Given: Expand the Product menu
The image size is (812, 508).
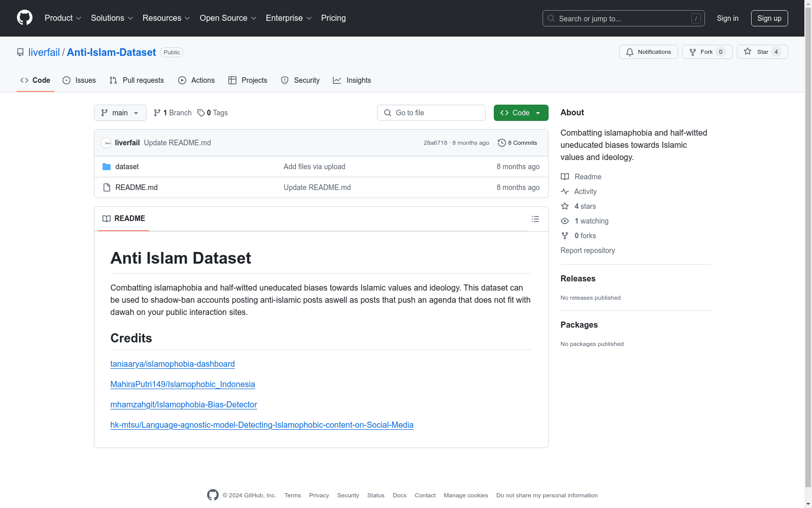Looking at the screenshot, I should [63, 18].
